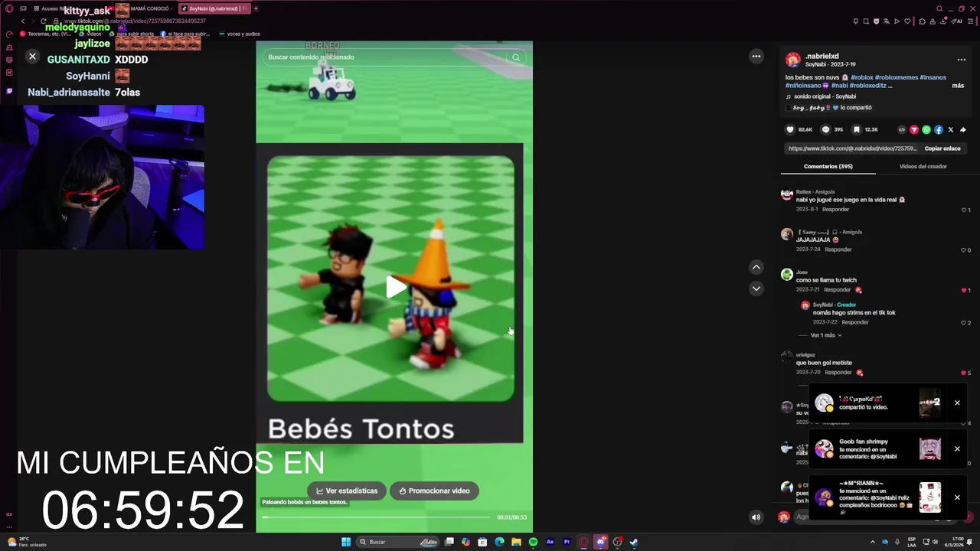Play the paused video
This screenshot has width=980, height=551.
pos(395,288)
